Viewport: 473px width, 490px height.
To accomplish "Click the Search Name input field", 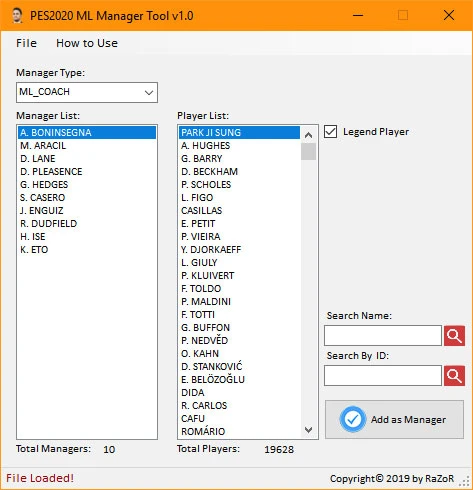I will coord(383,336).
